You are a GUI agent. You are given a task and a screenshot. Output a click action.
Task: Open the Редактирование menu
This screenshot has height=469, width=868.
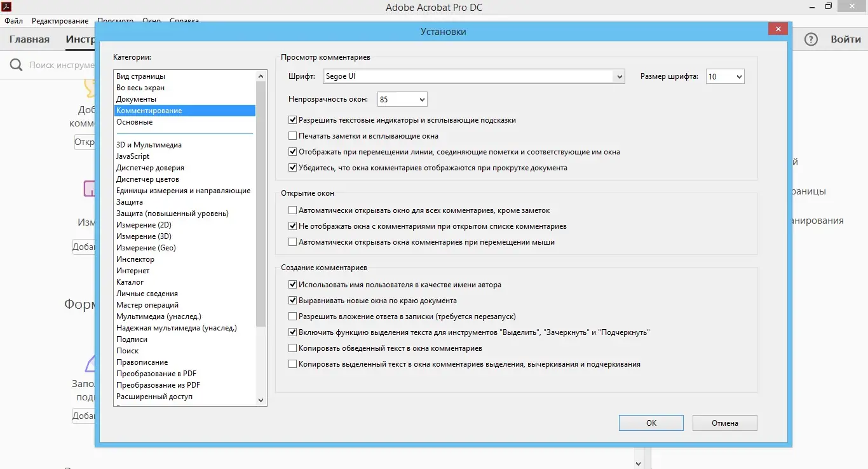[60, 21]
